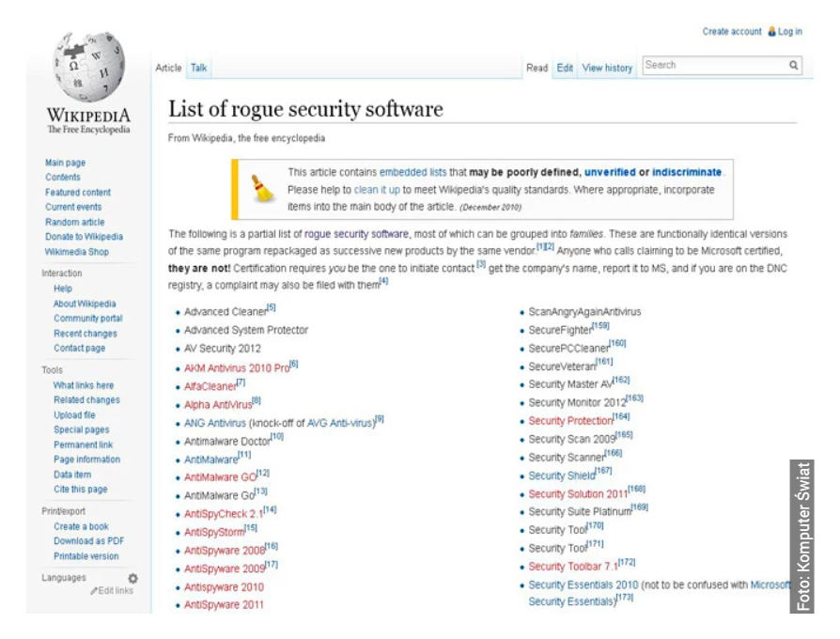Viewport: 840px width, 639px height.
Task: Open the AntiSpyware 2009 link
Action: coord(225,569)
